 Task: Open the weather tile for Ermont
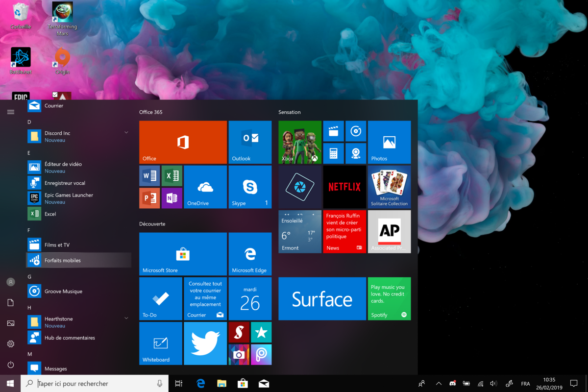tap(300, 231)
